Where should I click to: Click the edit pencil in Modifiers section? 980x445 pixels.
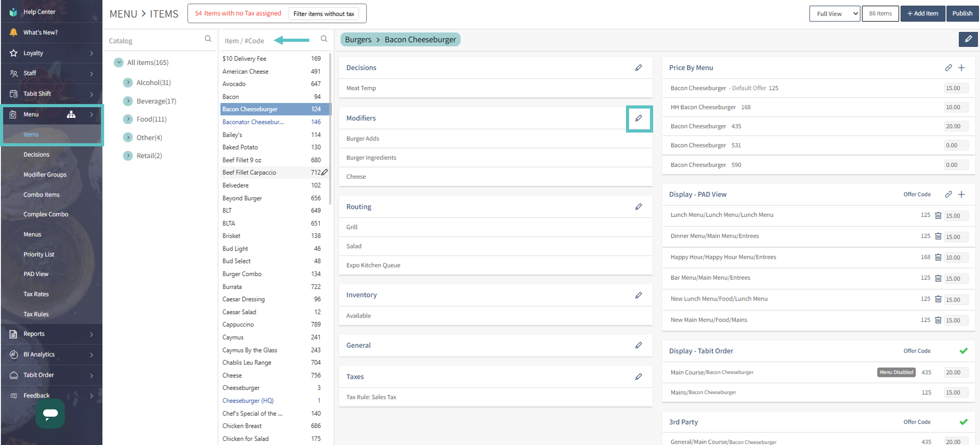coord(638,118)
